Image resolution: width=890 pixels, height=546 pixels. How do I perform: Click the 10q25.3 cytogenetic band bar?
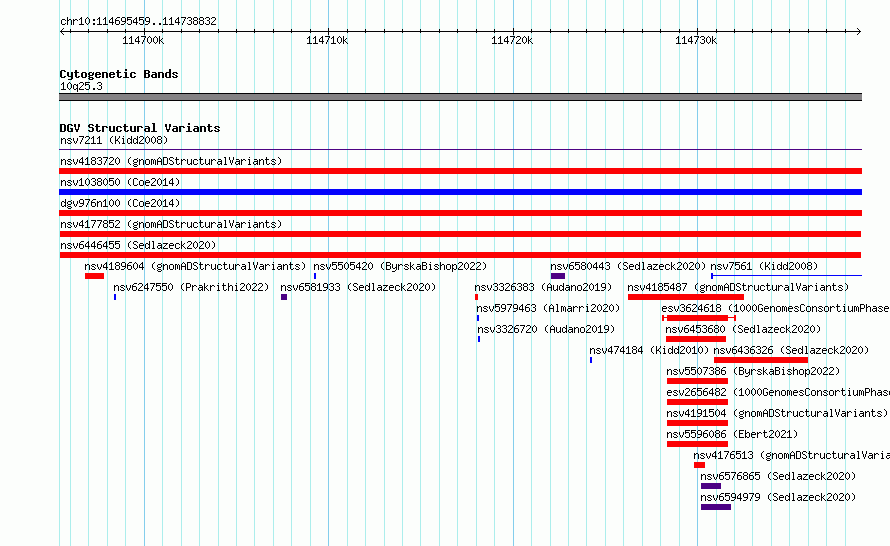[460, 97]
